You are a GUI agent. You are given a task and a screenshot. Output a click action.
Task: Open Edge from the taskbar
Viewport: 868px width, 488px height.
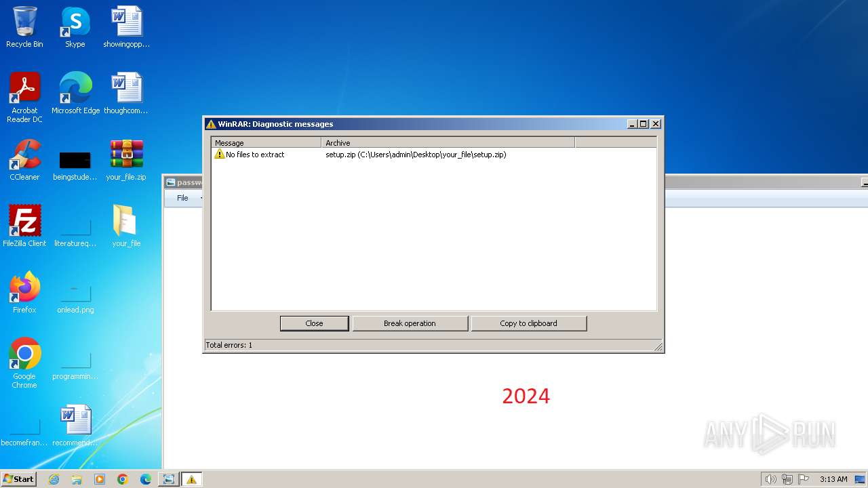[x=146, y=479]
